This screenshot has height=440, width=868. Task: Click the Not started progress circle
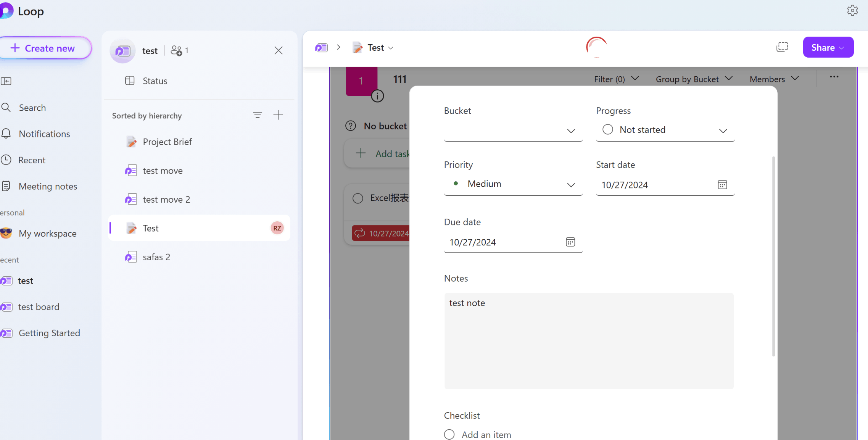(607, 130)
